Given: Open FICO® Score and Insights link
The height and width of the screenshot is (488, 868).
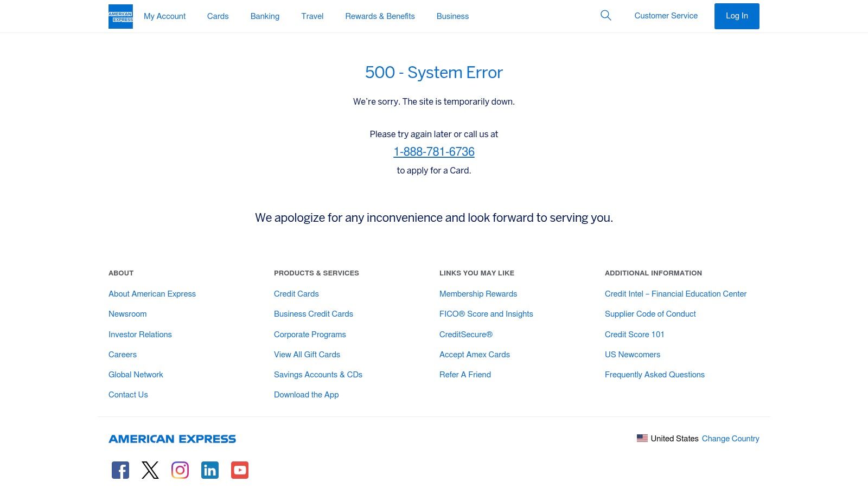Looking at the screenshot, I should point(486,314).
